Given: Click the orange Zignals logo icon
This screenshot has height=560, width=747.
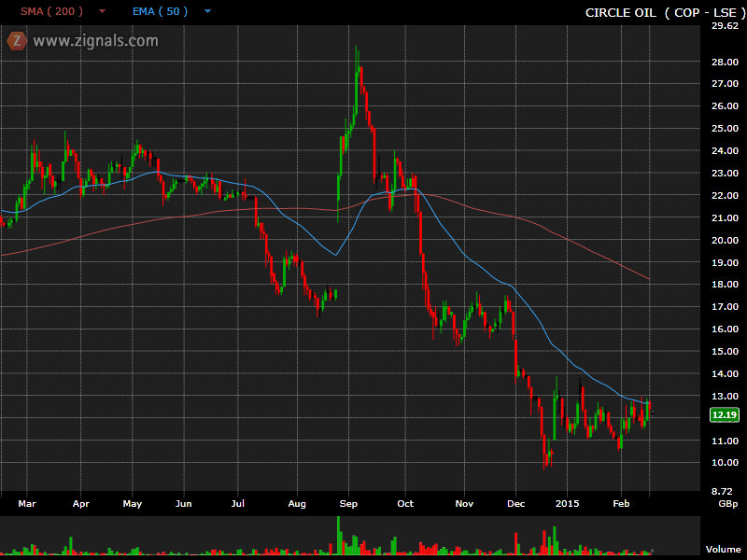Looking at the screenshot, I should tap(16, 40).
